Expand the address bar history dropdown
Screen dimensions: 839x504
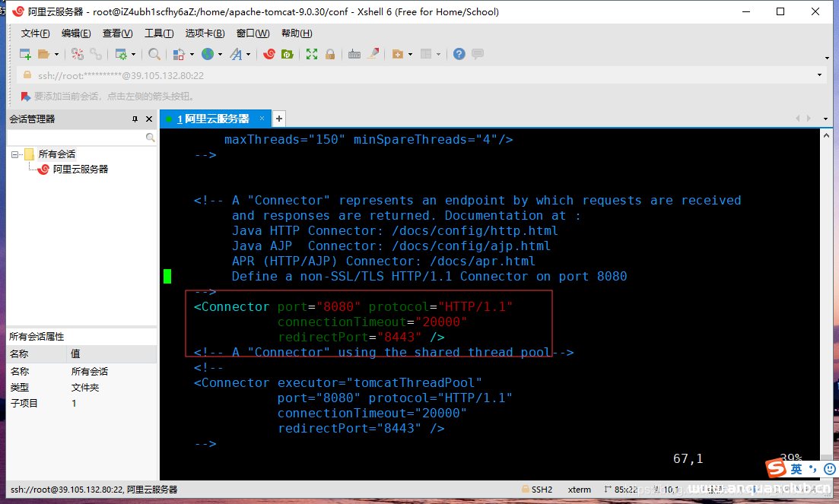(819, 75)
